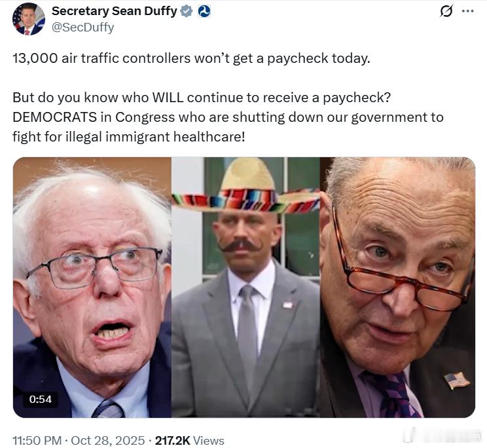Click the American flag lapel pin

tap(457, 381)
